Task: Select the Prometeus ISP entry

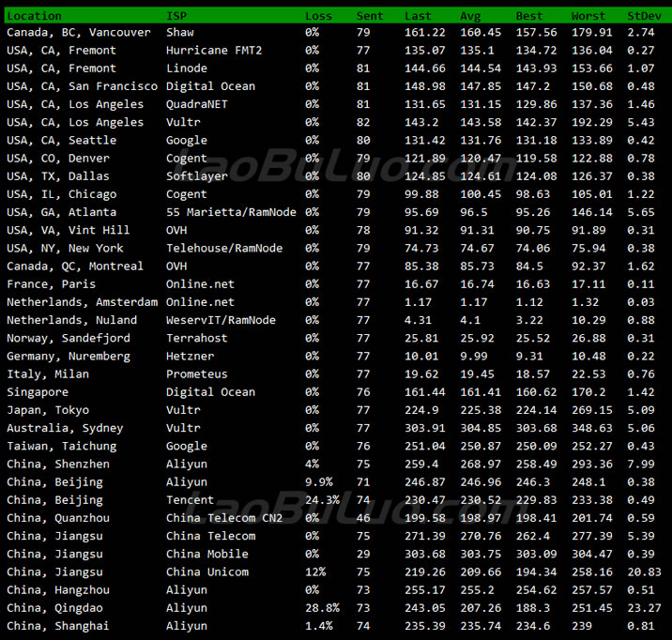Action: click(x=197, y=374)
